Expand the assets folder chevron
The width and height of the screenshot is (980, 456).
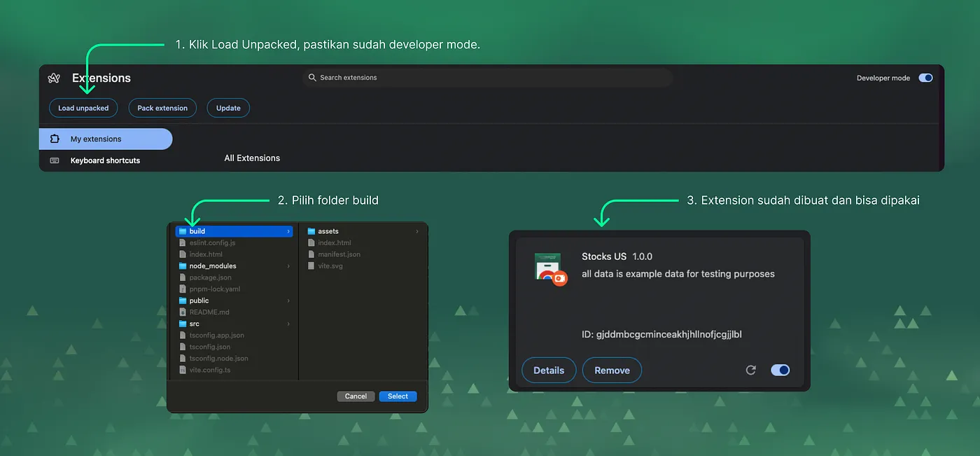(419, 230)
